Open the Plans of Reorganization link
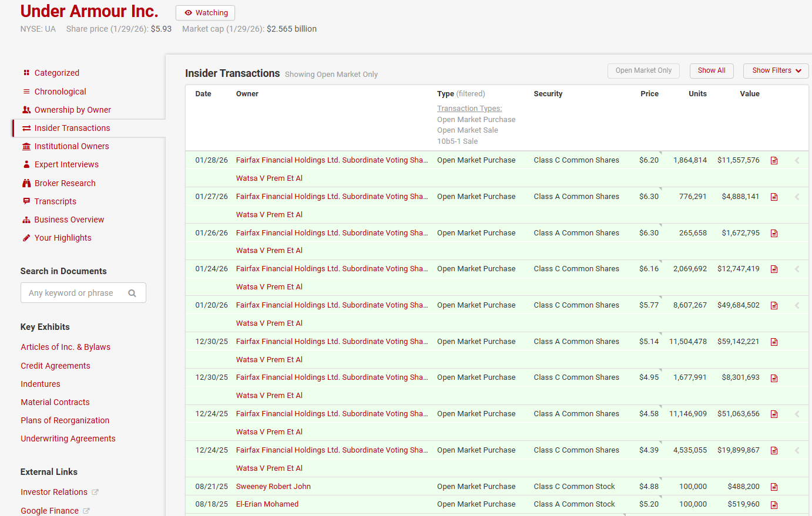The image size is (812, 516). tap(65, 420)
